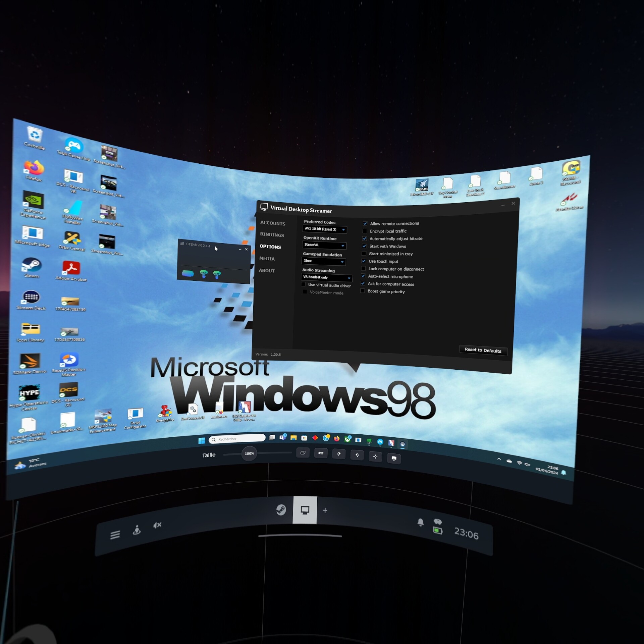Click the Windows Start button
Image resolution: width=644 pixels, height=644 pixels.
point(202,441)
